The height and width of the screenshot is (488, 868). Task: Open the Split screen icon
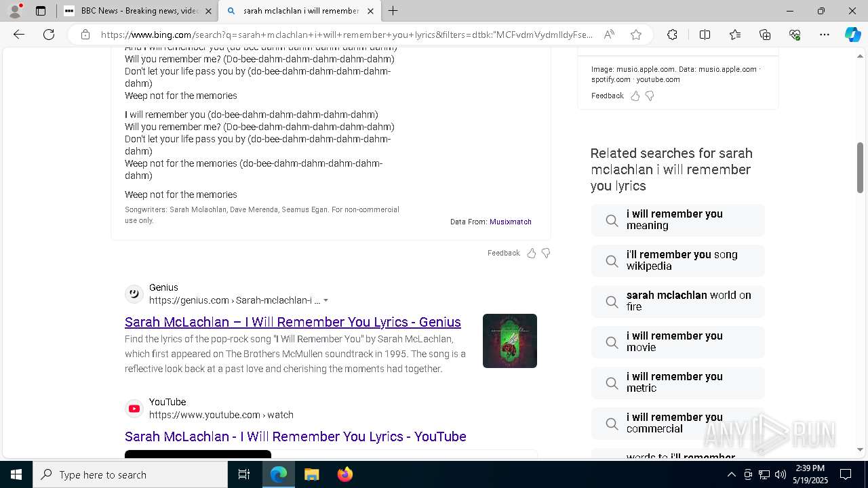tap(705, 35)
